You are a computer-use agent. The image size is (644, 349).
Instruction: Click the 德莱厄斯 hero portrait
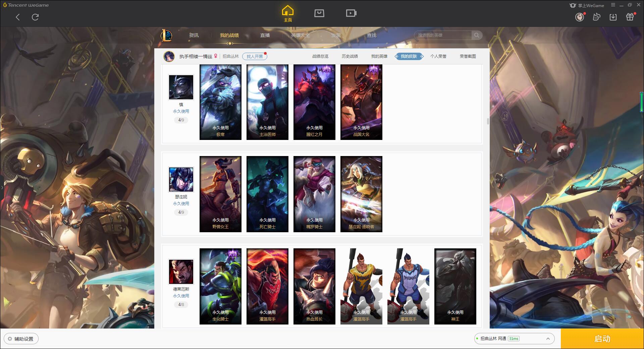click(181, 272)
